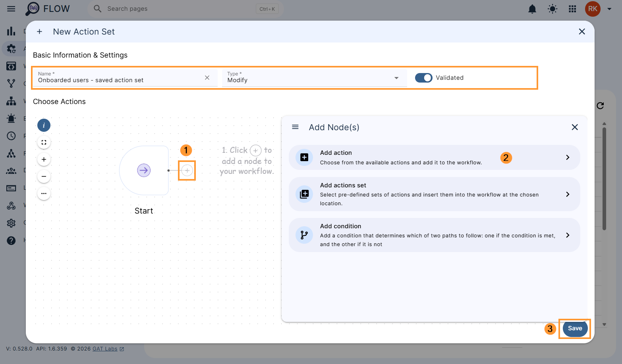Image resolution: width=622 pixels, height=364 pixels.
Task: Open the webhook sidebar icon
Action: click(11, 206)
